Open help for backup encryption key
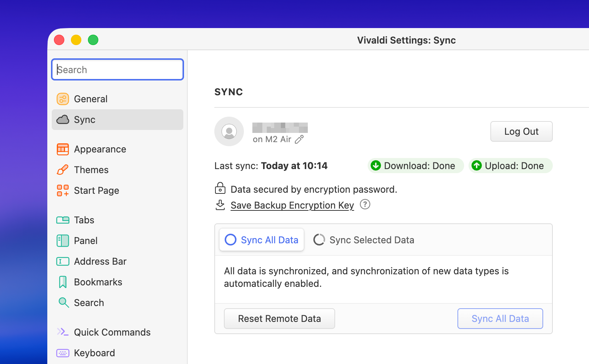This screenshot has width=589, height=364. [x=365, y=204]
